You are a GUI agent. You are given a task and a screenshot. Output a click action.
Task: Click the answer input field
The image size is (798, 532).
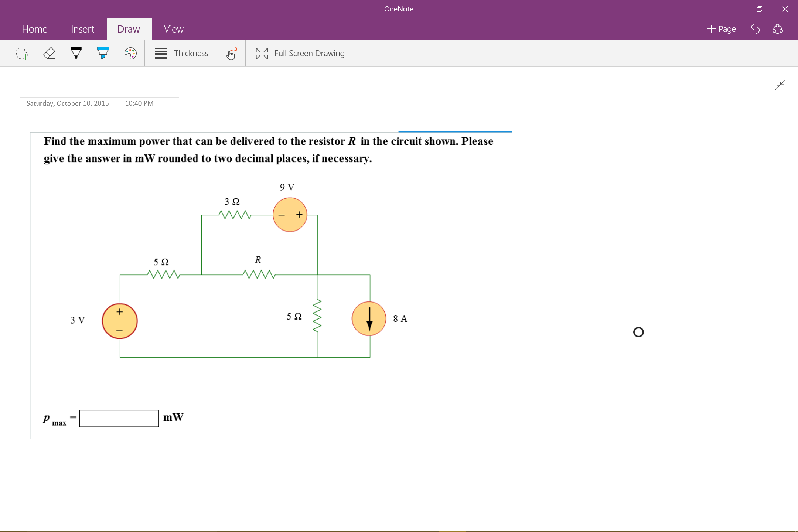(x=118, y=417)
